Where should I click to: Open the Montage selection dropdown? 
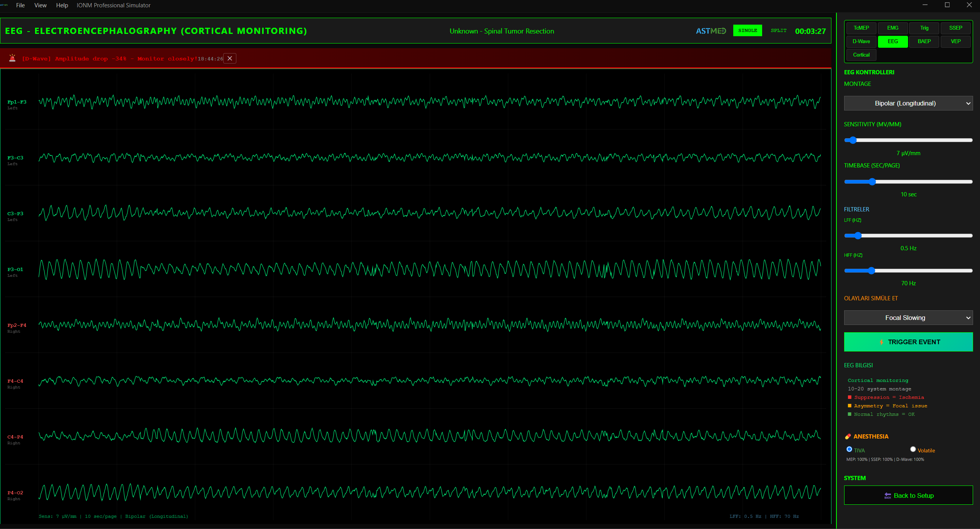click(908, 103)
